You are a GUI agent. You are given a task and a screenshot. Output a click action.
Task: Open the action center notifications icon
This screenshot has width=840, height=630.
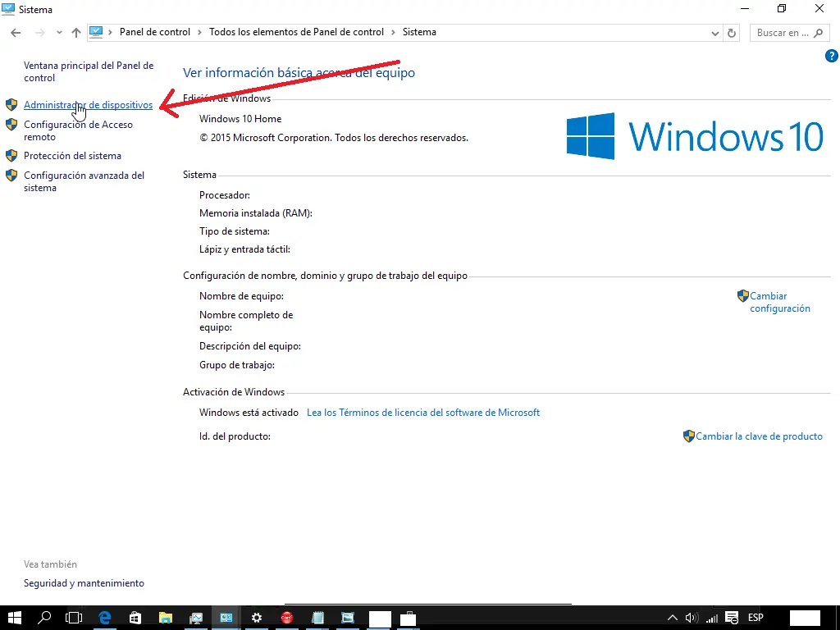(x=732, y=618)
